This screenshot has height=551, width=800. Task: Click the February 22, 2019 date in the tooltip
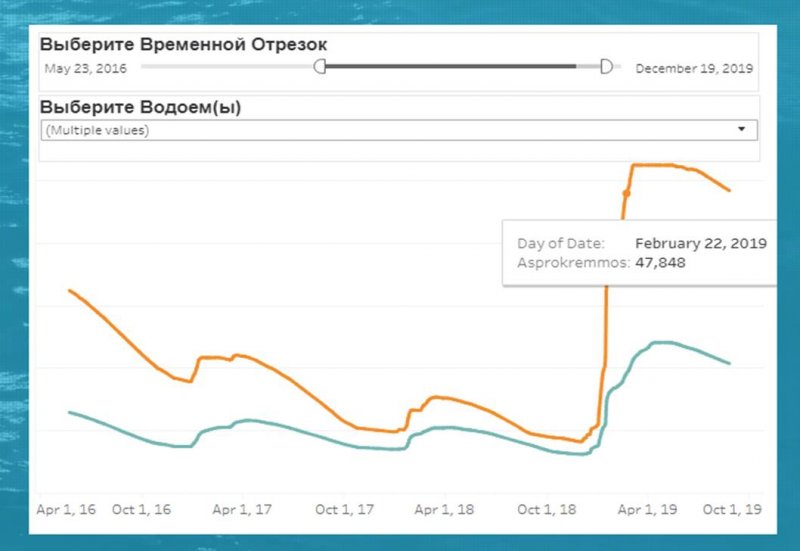tap(700, 243)
